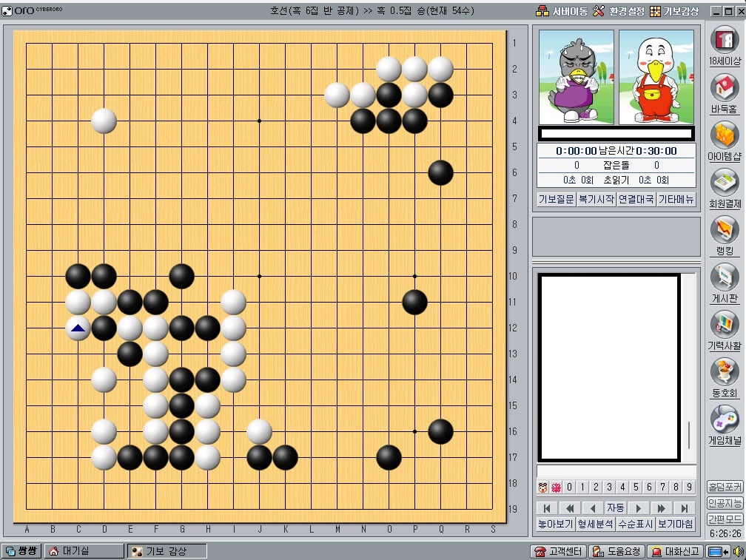Screen dimensions: 746x560
Task: Click the 도움요청 help request button
Action: [x=617, y=551]
